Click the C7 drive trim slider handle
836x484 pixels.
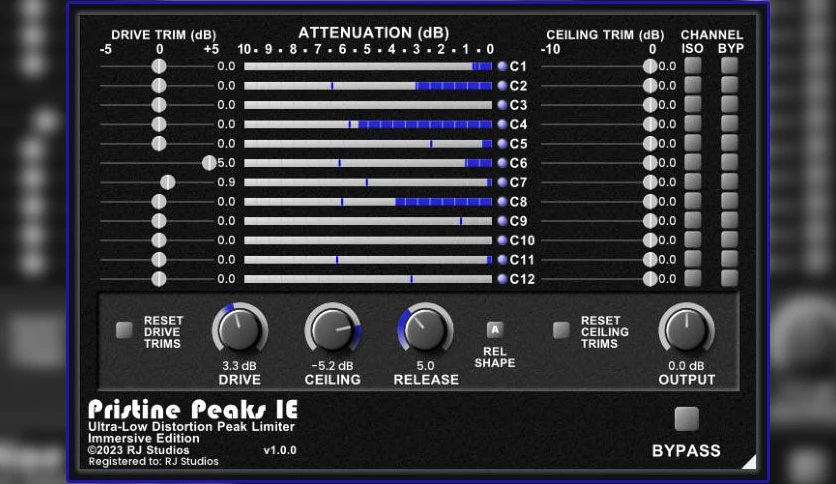[x=167, y=182]
